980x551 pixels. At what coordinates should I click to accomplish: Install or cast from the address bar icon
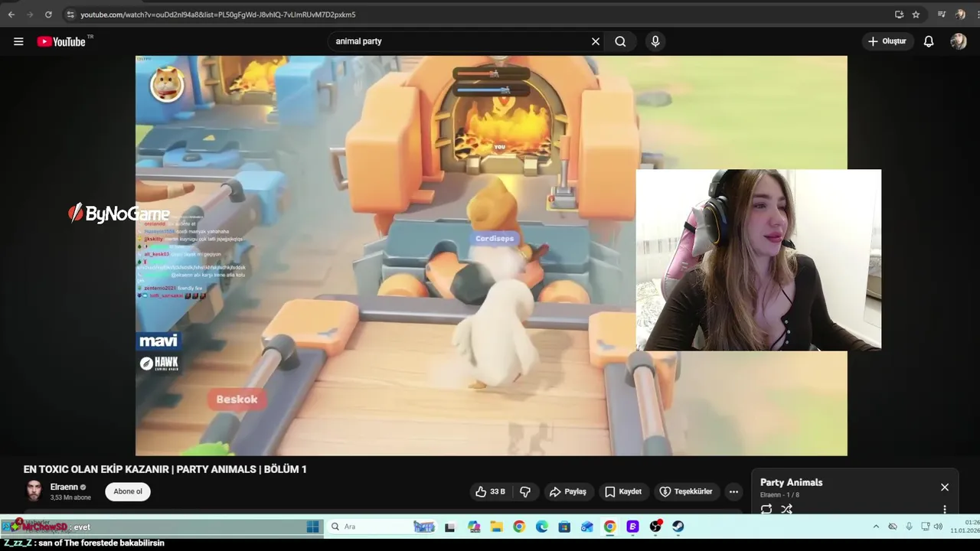tap(899, 15)
